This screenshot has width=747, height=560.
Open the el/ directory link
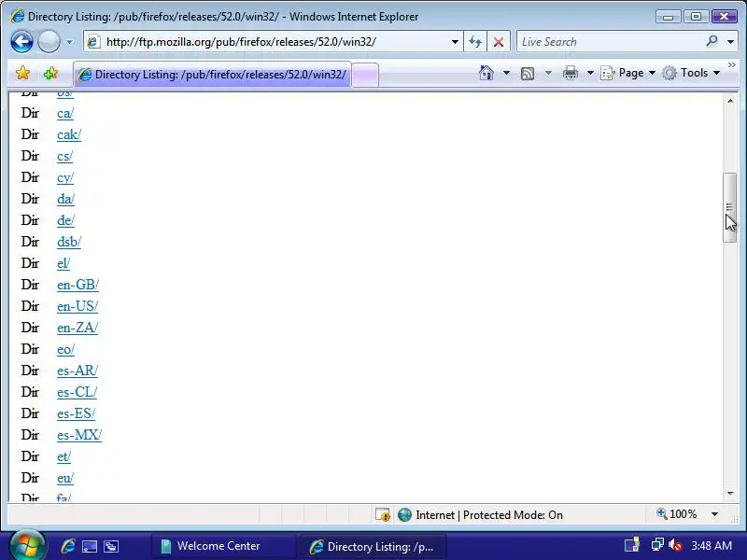[x=63, y=263]
